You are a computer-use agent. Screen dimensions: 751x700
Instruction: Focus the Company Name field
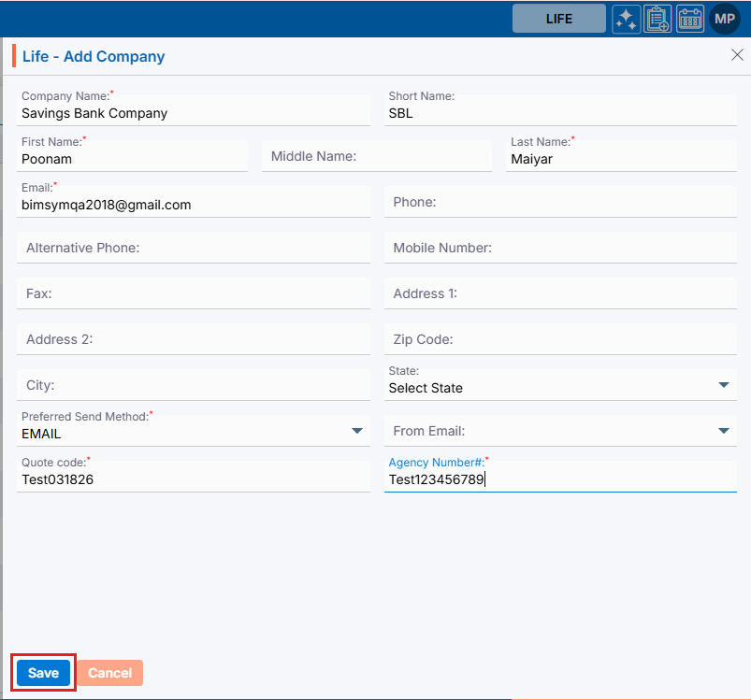pyautogui.click(x=194, y=113)
